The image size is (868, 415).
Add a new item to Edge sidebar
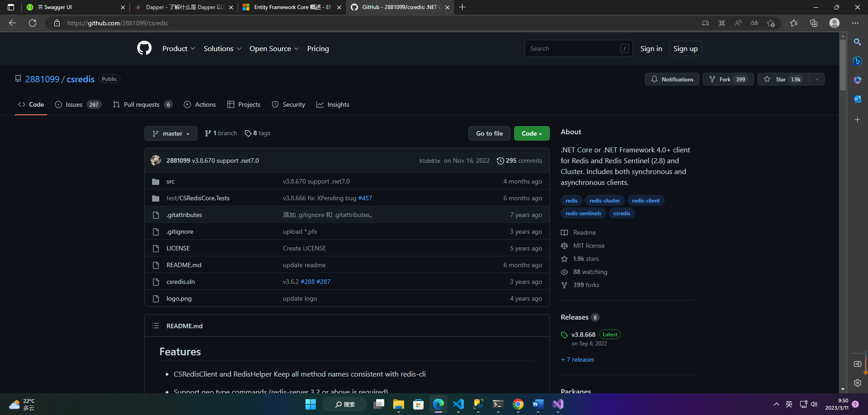click(857, 120)
